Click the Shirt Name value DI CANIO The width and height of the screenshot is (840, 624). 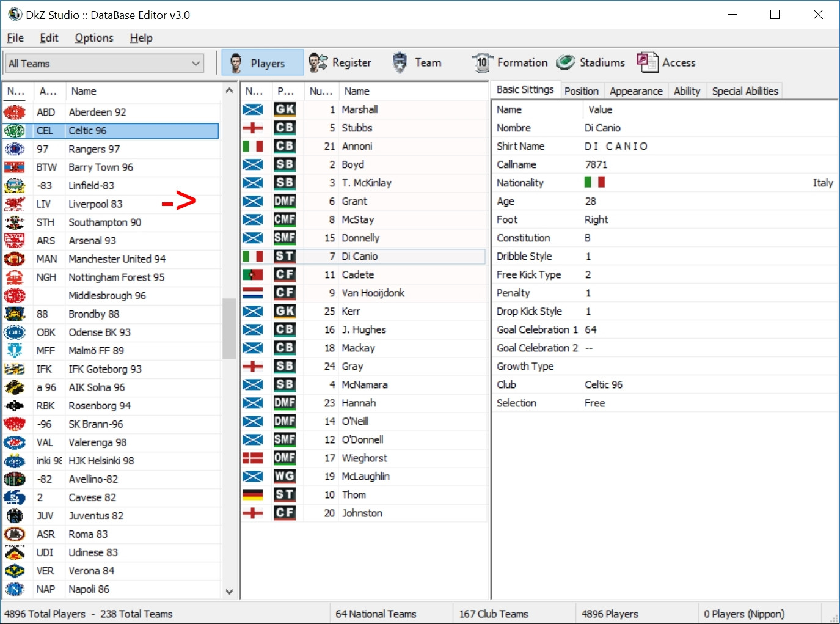[x=616, y=147]
